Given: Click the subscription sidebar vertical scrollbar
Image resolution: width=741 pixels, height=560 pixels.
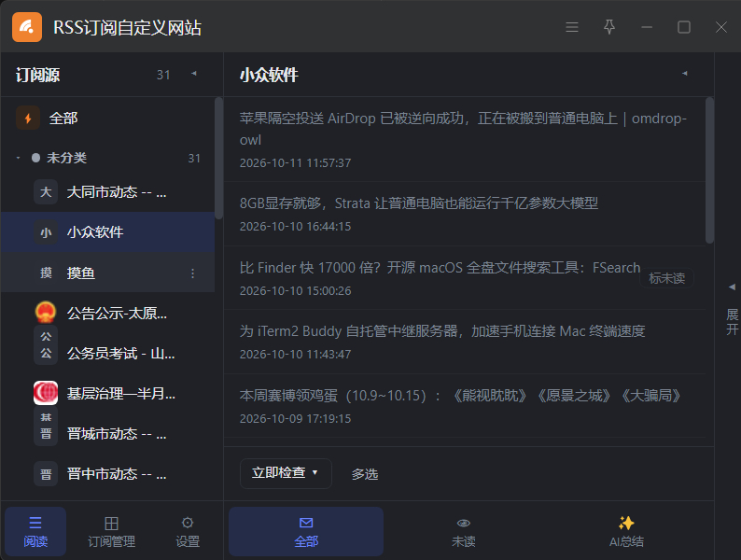Looking at the screenshot, I should pyautogui.click(x=218, y=158).
